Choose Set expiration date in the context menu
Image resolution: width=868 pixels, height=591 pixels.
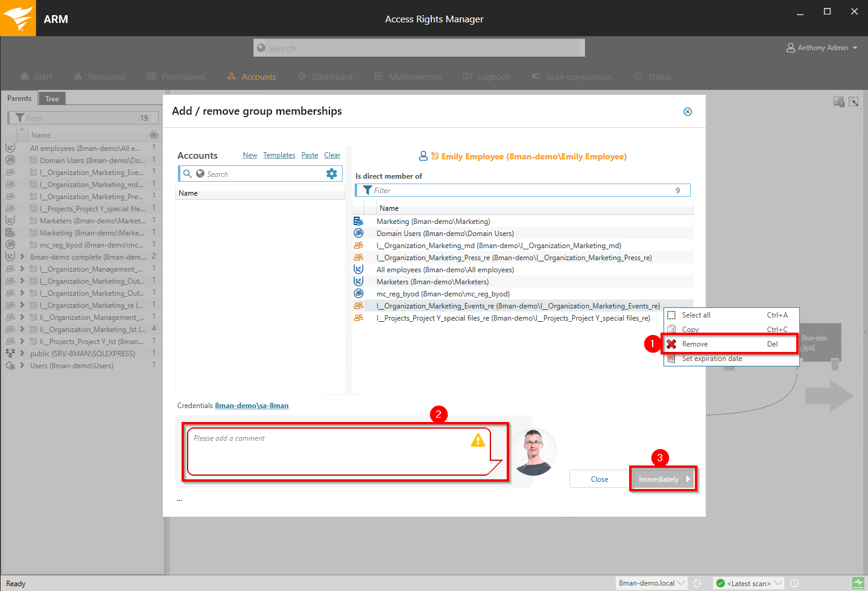712,359
